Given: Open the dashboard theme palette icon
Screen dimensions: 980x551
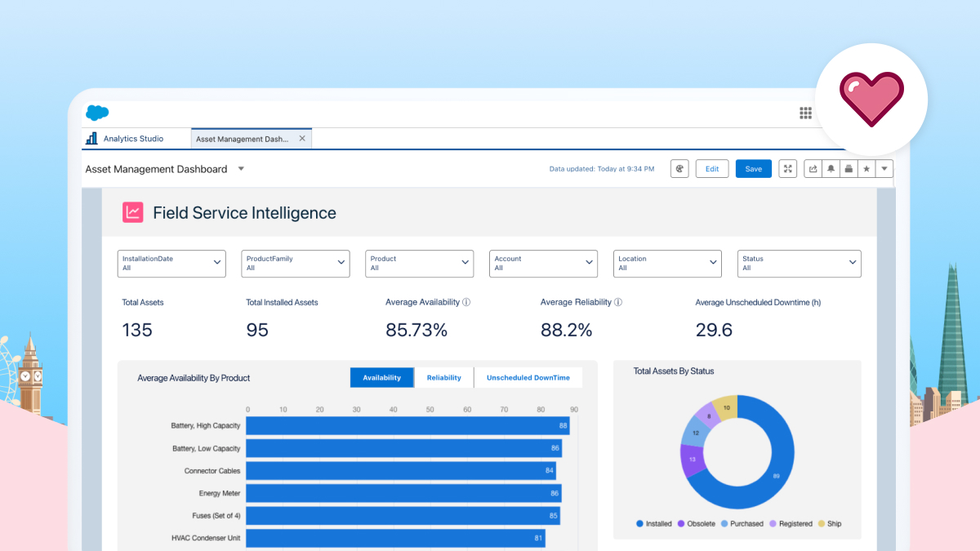Looking at the screenshot, I should click(x=679, y=168).
